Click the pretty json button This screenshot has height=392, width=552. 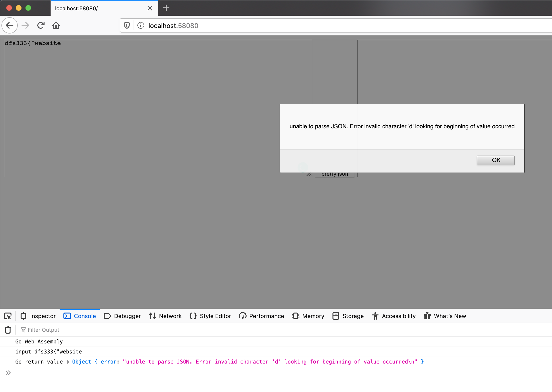point(335,174)
